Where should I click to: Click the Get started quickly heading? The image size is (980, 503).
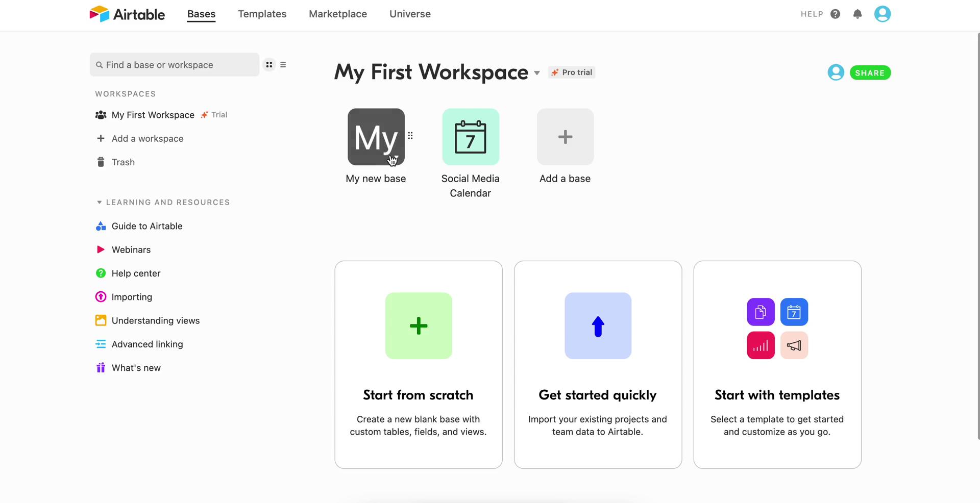pos(598,395)
